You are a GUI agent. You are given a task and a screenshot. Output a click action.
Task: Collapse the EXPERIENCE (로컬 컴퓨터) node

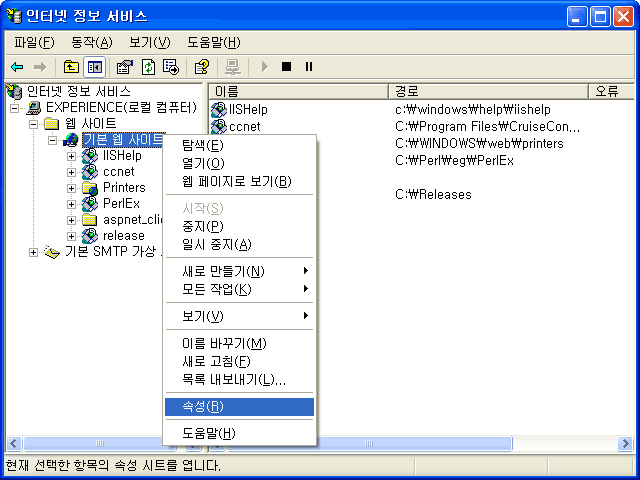[x=16, y=108]
